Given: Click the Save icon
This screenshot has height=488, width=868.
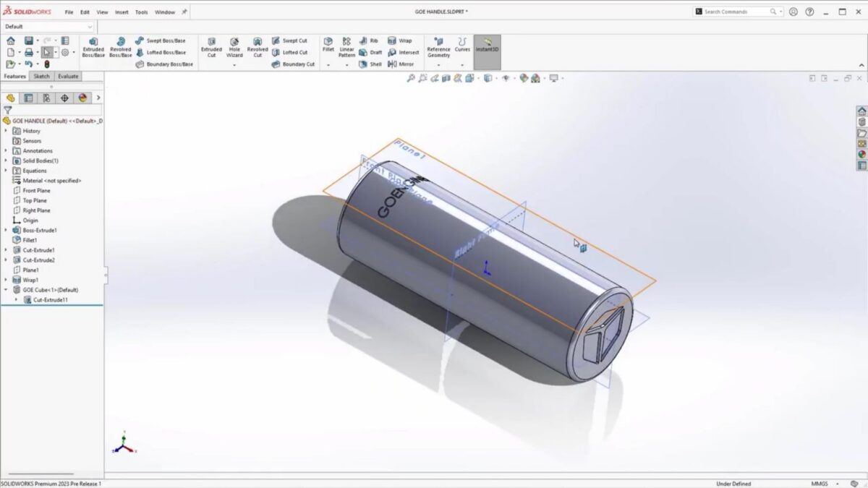Looking at the screenshot, I should pyautogui.click(x=28, y=40).
